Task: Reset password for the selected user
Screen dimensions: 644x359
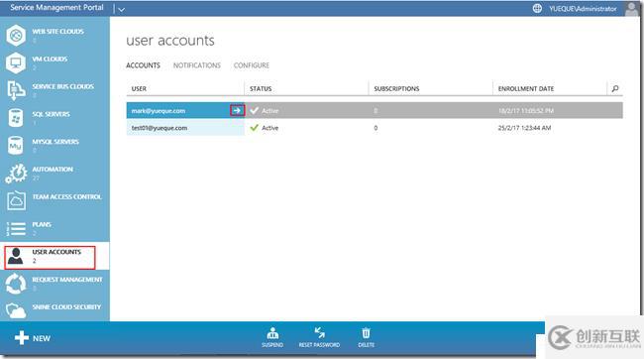Action: coord(319,337)
